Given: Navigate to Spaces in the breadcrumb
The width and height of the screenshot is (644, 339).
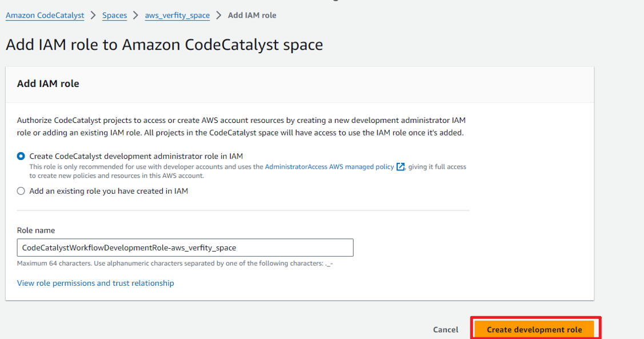Looking at the screenshot, I should point(114,15).
